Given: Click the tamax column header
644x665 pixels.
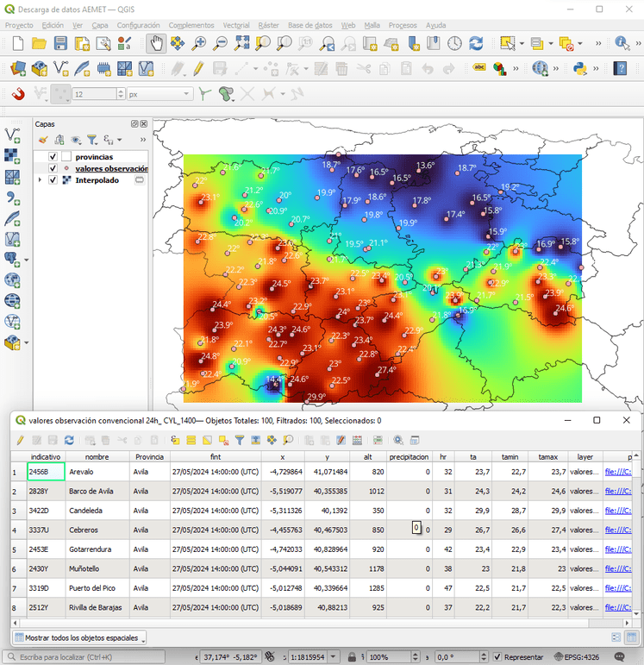Looking at the screenshot, I should tap(547, 457).
